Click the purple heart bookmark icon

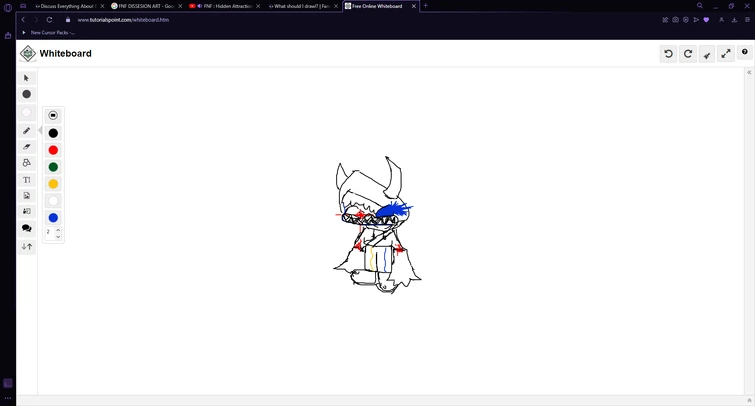pos(706,20)
